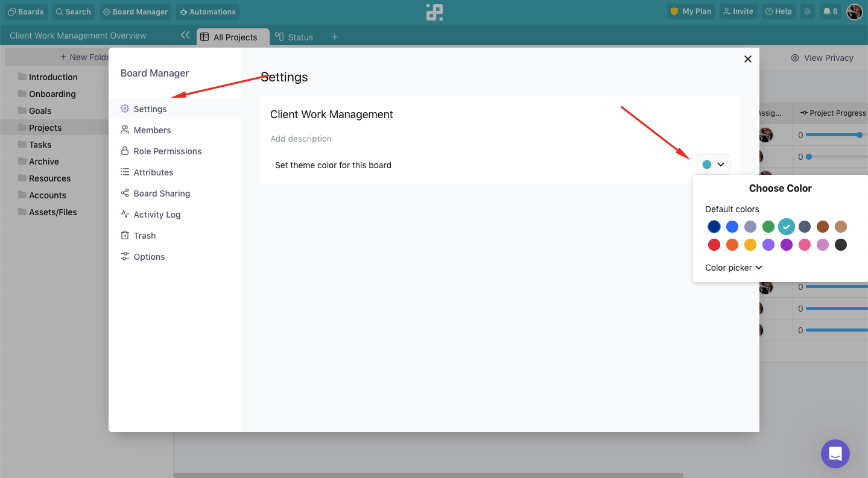The height and width of the screenshot is (478, 868).
Task: Open the user profile avatar menu
Action: click(x=854, y=11)
